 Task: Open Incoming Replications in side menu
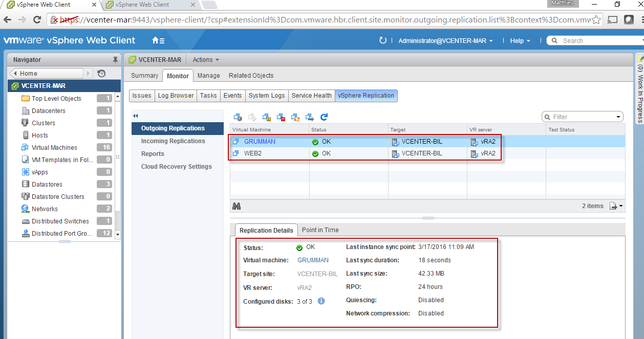click(x=173, y=141)
